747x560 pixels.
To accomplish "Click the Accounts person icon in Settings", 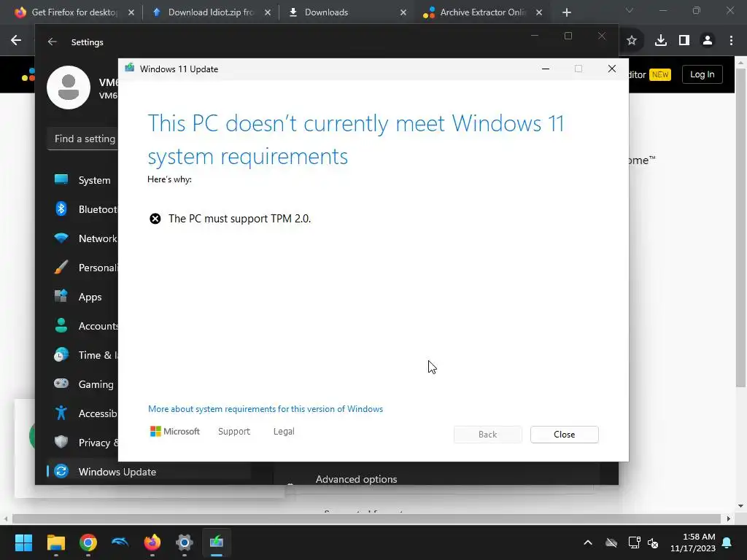I will pyautogui.click(x=61, y=326).
